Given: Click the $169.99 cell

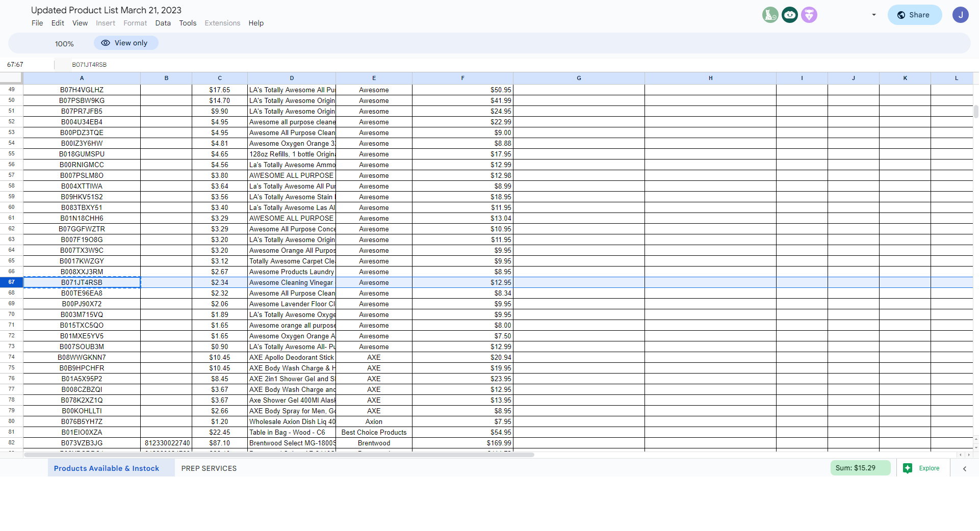Looking at the screenshot, I should pos(462,443).
